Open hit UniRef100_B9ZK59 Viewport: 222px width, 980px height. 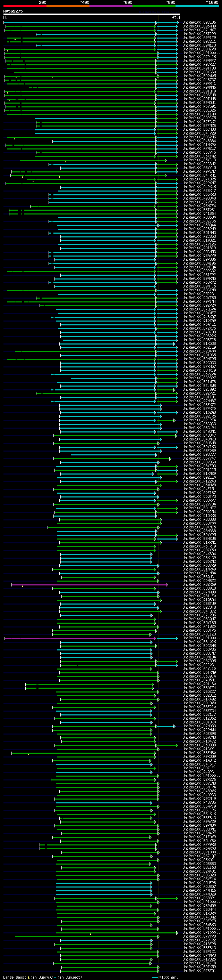click(199, 967)
